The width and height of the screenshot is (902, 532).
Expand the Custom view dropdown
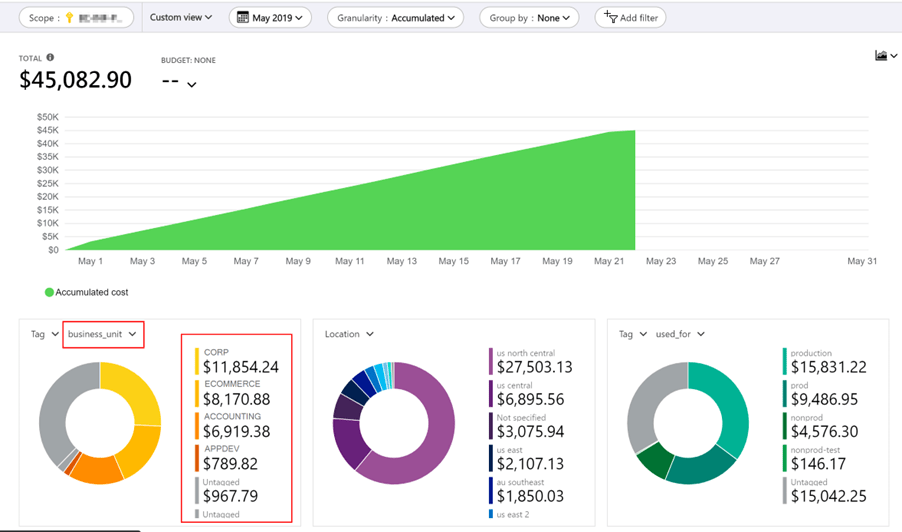coord(180,18)
